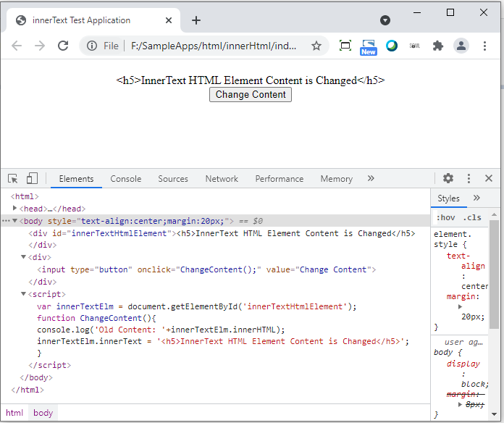
Task: Click the Change Content button
Action: click(251, 95)
